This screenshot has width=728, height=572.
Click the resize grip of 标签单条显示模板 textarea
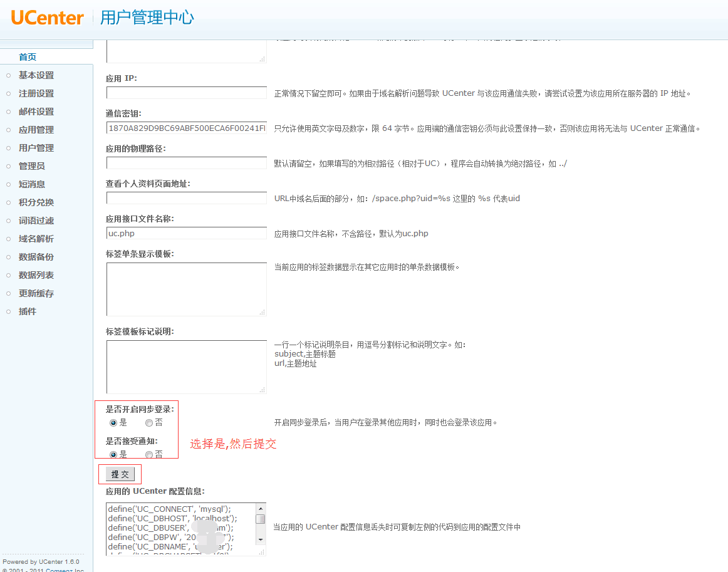click(263, 313)
